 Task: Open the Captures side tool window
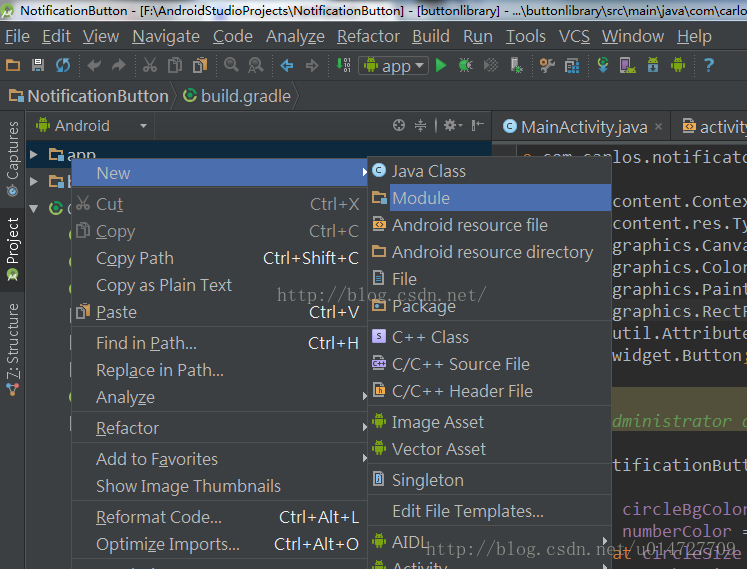pyautogui.click(x=12, y=159)
